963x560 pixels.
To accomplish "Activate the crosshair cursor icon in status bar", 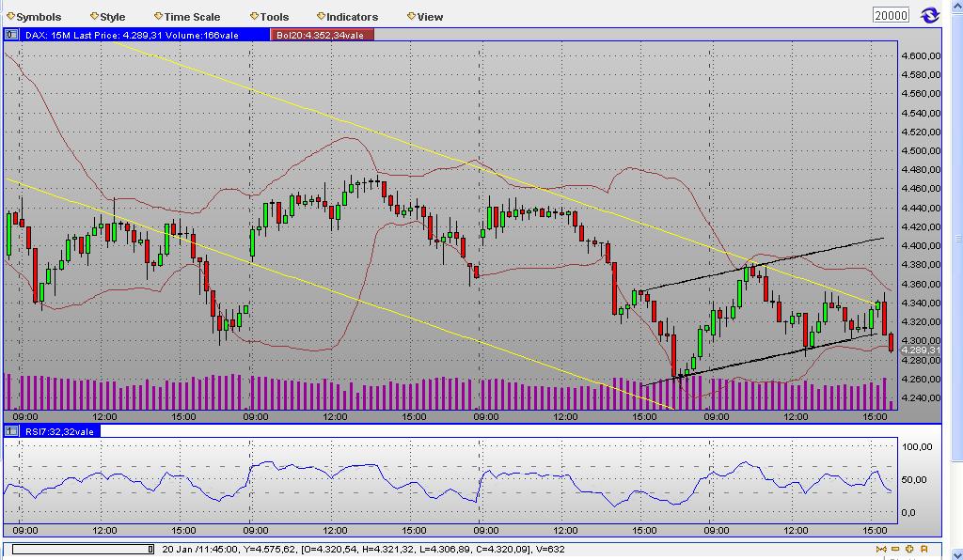I will point(881,549).
